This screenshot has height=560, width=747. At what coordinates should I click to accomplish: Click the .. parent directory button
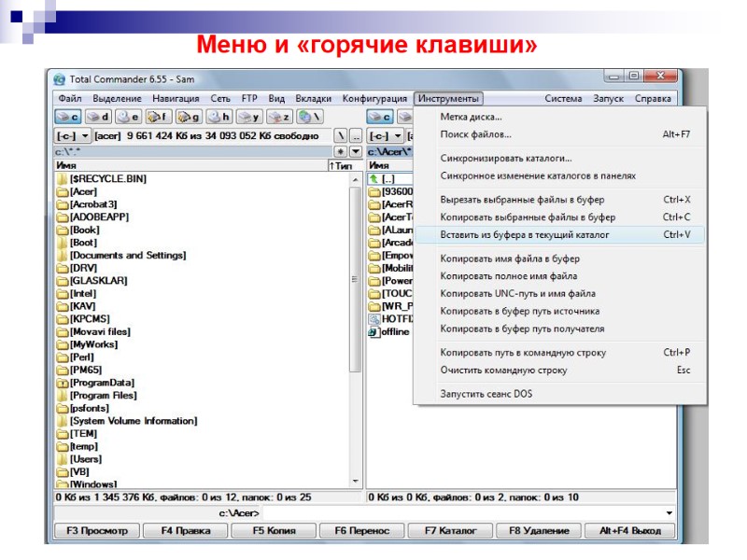[355, 135]
